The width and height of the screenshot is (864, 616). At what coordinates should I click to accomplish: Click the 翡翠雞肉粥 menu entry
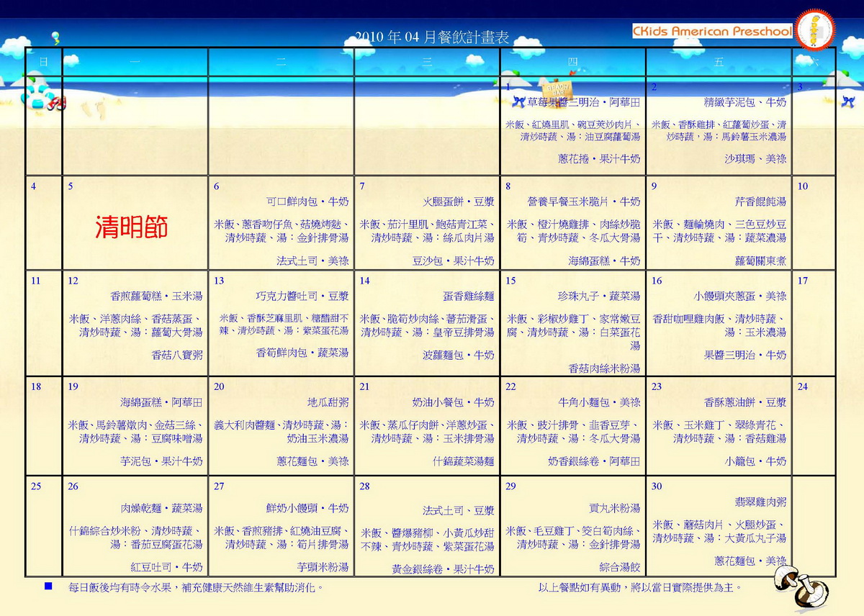click(x=760, y=502)
